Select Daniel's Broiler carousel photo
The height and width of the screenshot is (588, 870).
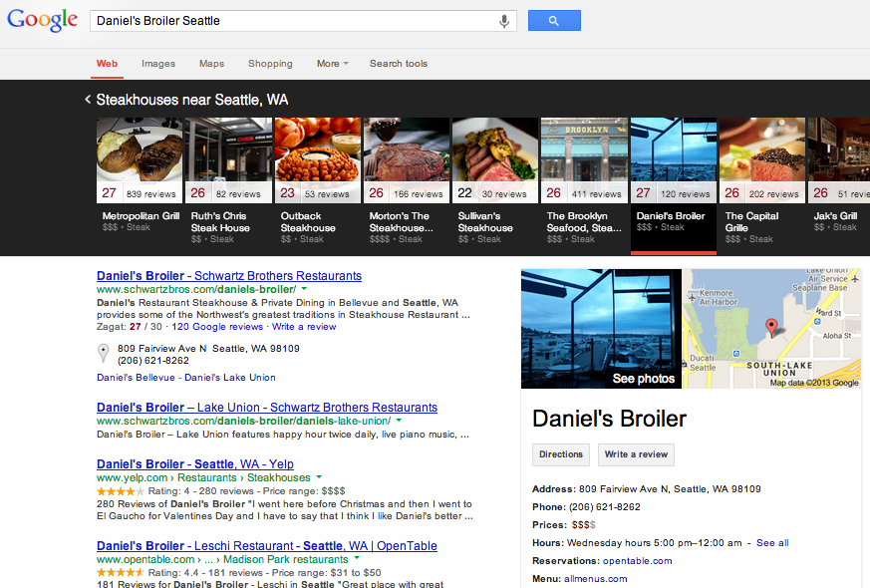coord(674,160)
